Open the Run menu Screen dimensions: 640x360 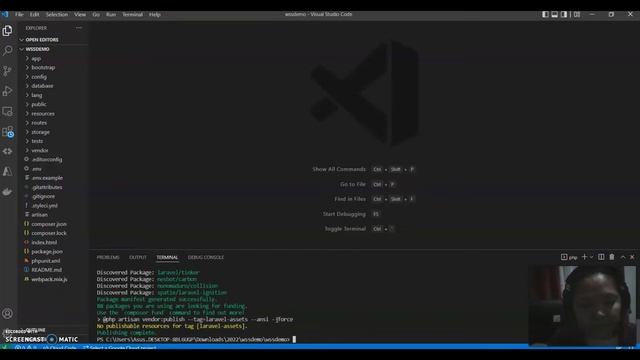tap(111, 14)
